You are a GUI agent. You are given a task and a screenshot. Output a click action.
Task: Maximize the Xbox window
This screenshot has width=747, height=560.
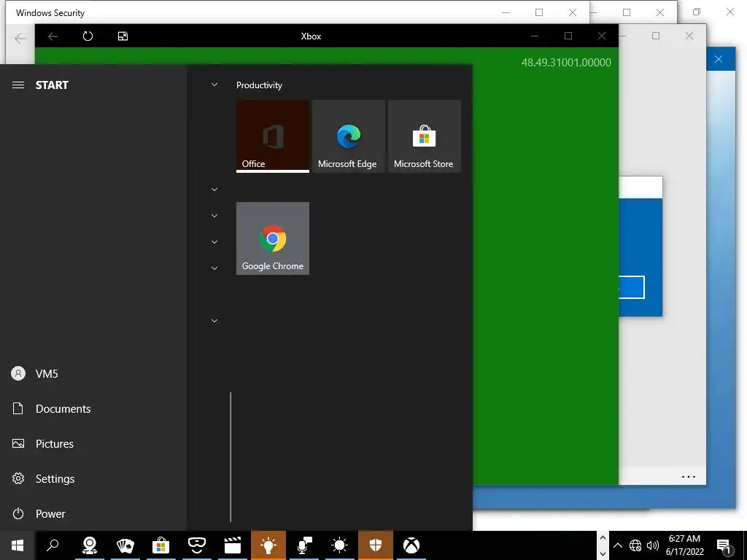[568, 36]
